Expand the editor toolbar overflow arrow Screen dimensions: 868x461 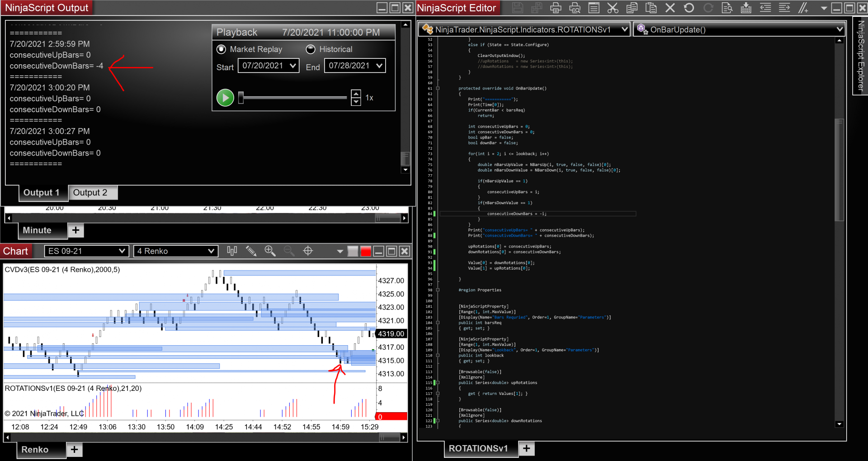824,8
